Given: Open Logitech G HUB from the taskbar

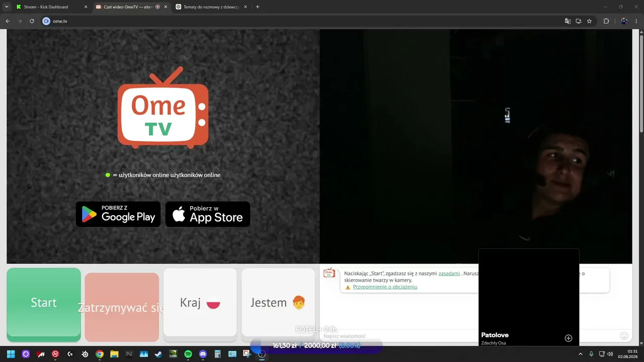Looking at the screenshot, I should point(70,354).
